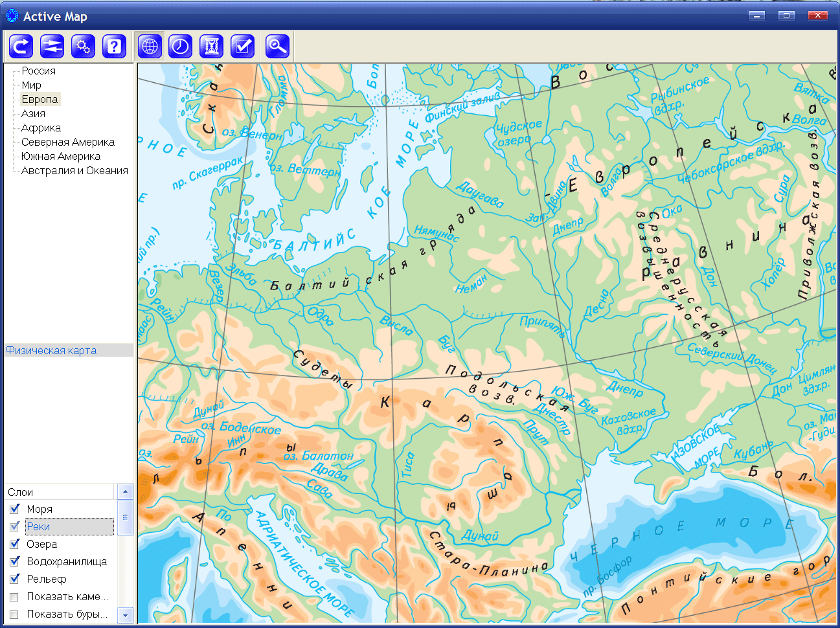Open settings via the gears icon

coord(84,46)
